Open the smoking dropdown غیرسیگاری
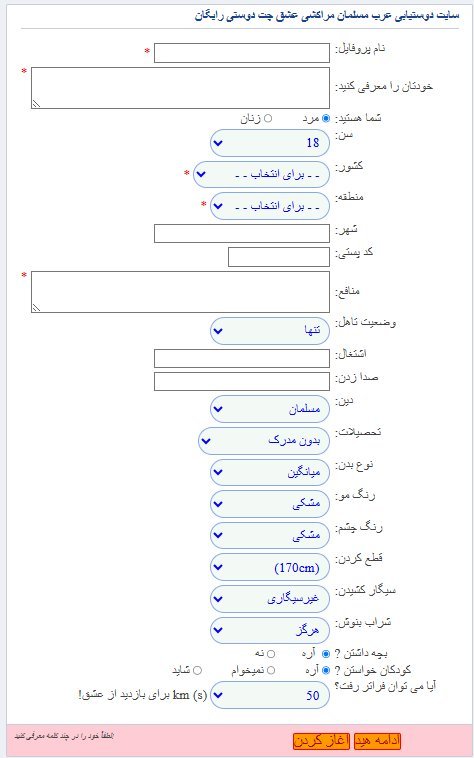Viewport: 474px width, 758px height. [x=270, y=599]
